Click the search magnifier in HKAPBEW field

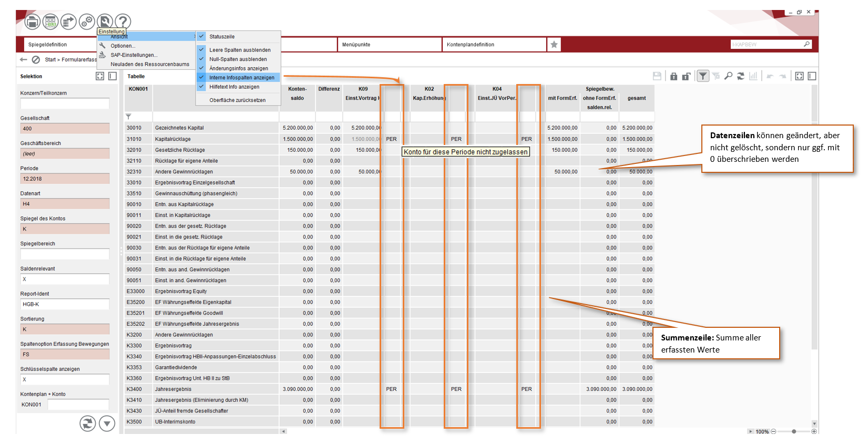tap(807, 44)
